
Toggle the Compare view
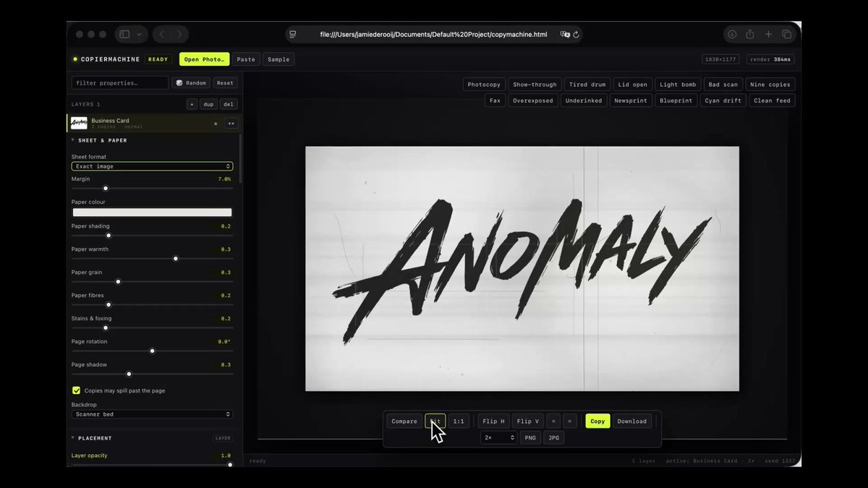[404, 421]
